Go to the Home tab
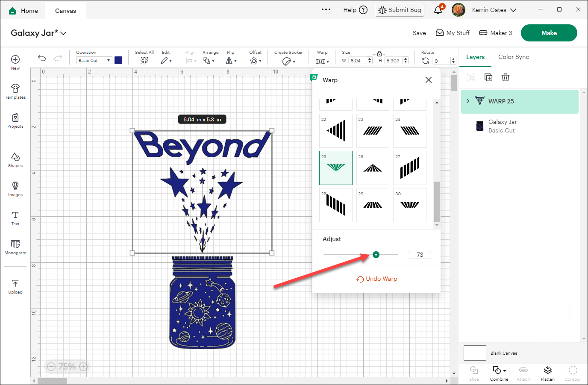The width and height of the screenshot is (588, 385). 24,11
